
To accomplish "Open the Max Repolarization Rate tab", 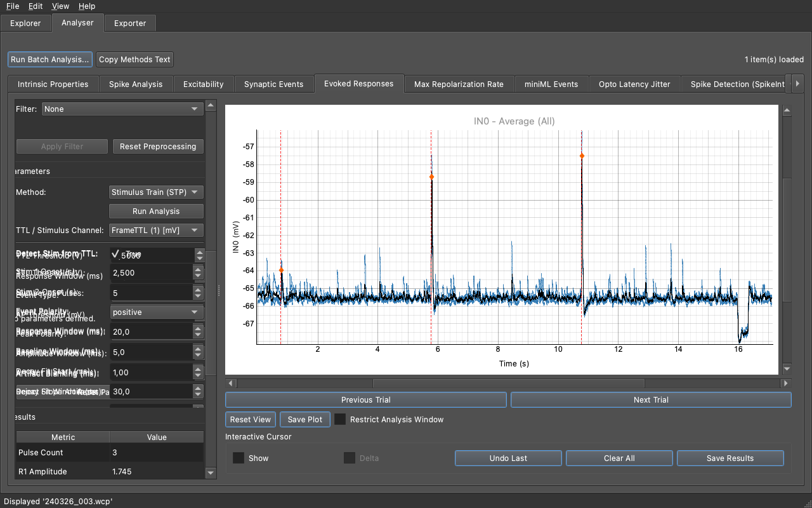I will [459, 84].
